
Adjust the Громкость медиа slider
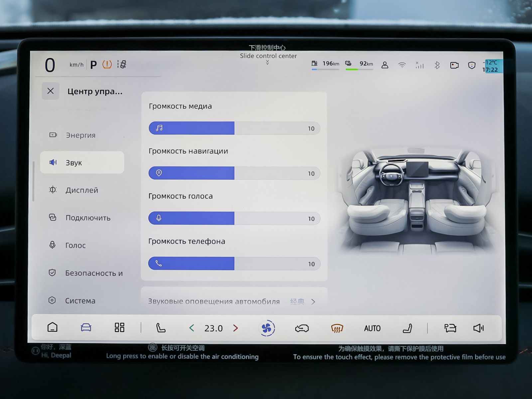pos(234,128)
